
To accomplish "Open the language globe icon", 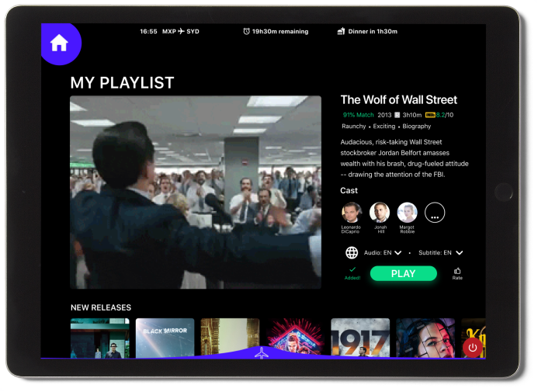I will [x=352, y=253].
